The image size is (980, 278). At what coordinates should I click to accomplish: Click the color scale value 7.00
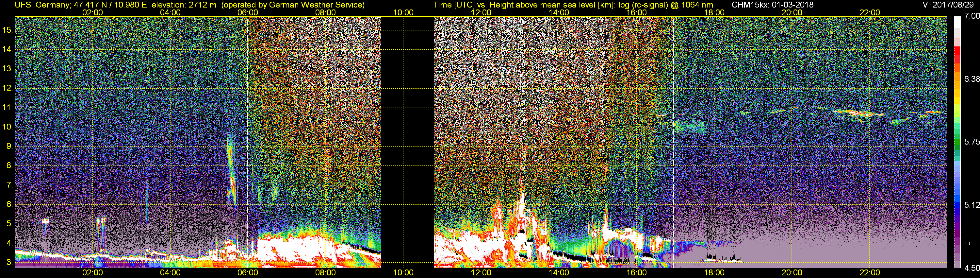click(x=972, y=16)
